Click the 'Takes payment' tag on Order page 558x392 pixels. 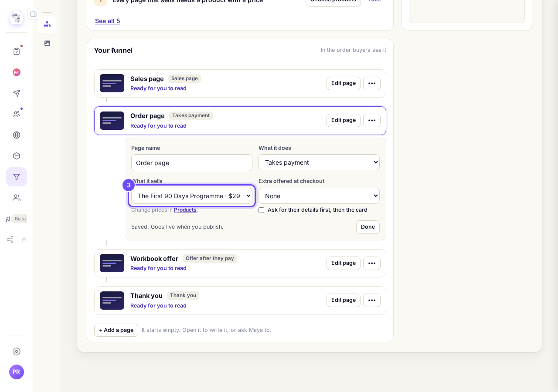coord(191,116)
